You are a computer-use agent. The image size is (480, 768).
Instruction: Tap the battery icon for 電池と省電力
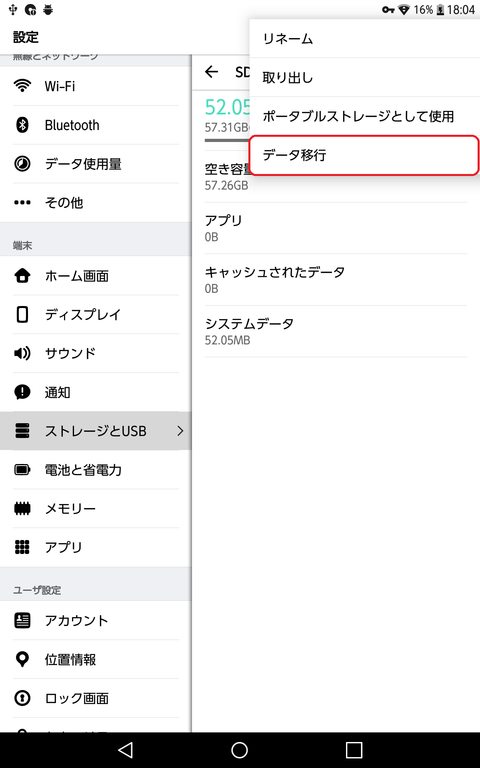[x=22, y=470]
